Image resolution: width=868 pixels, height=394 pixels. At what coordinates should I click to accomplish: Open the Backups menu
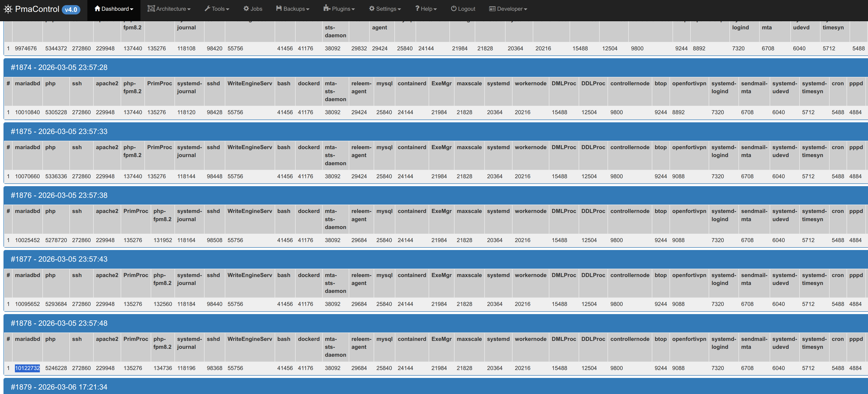tap(294, 9)
